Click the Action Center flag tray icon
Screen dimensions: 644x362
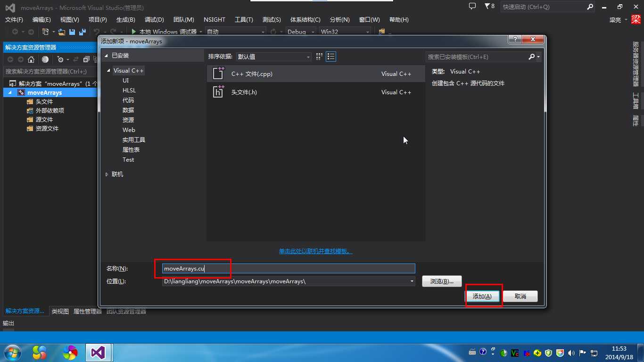click(583, 353)
